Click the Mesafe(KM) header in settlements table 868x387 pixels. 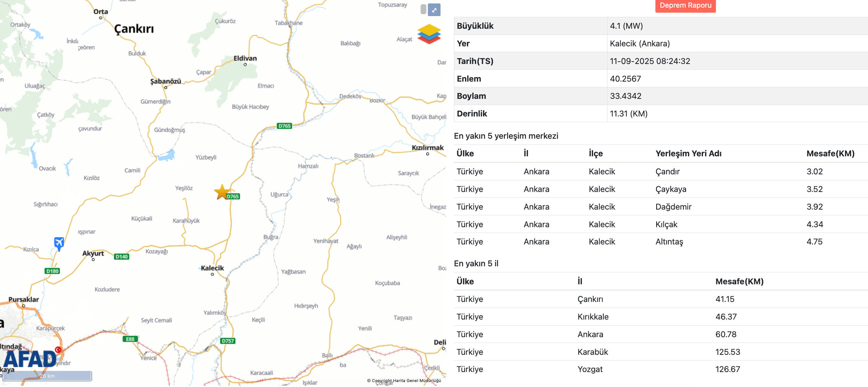coord(830,154)
